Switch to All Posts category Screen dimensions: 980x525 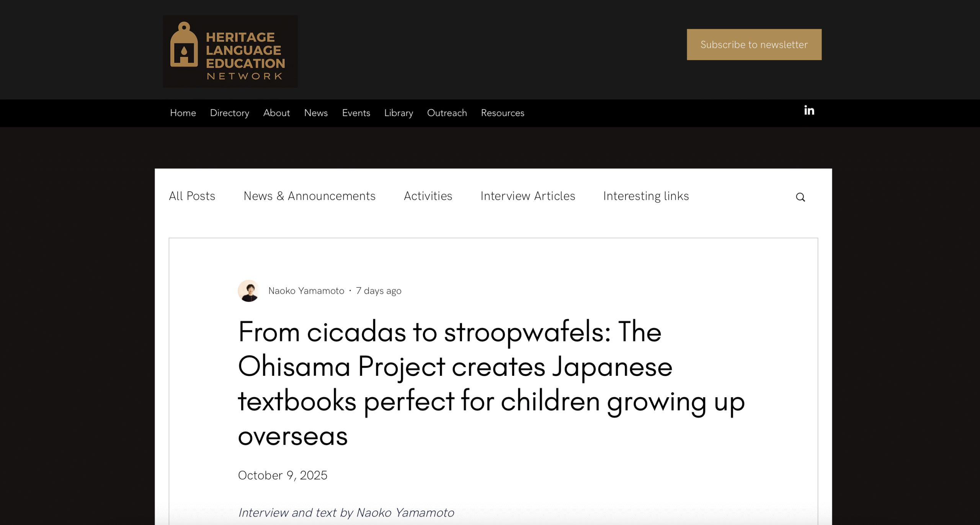click(192, 196)
